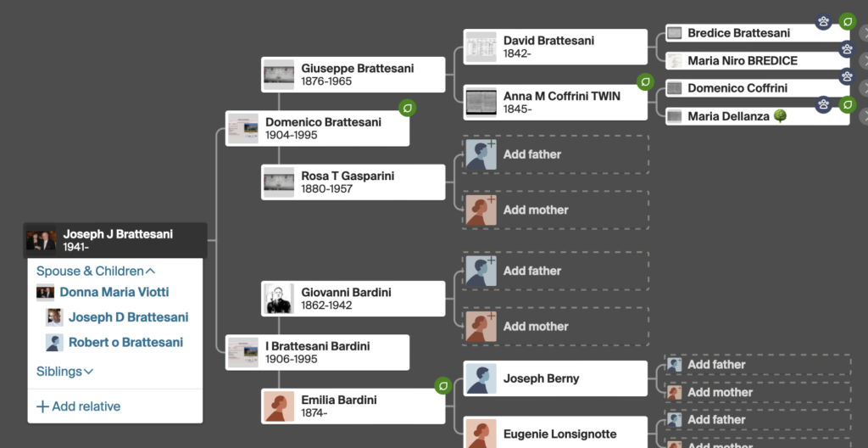This screenshot has height=448, width=868.
Task: Click the green leaf hint beside Emilia Bardini
Action: (x=442, y=385)
